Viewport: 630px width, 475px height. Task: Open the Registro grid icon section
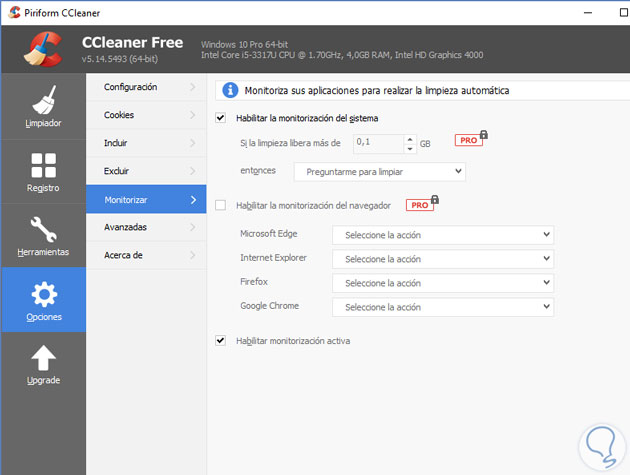pos(43,172)
